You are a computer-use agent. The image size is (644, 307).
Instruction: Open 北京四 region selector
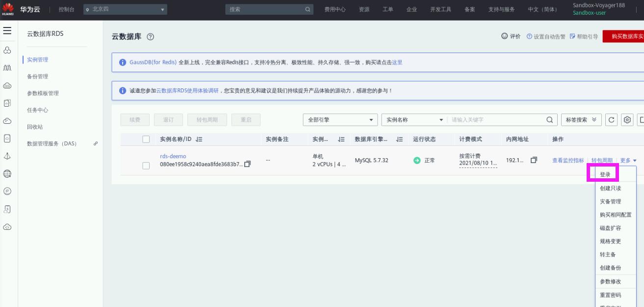pyautogui.click(x=125, y=9)
